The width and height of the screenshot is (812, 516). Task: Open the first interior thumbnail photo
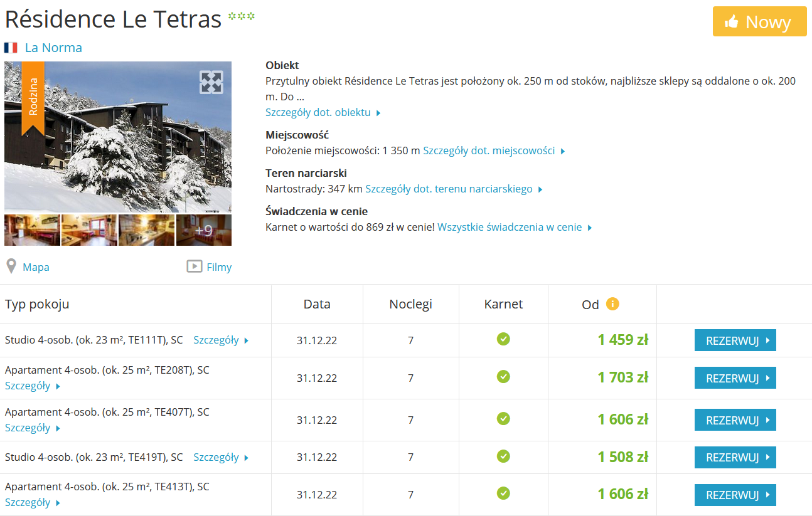(x=32, y=230)
